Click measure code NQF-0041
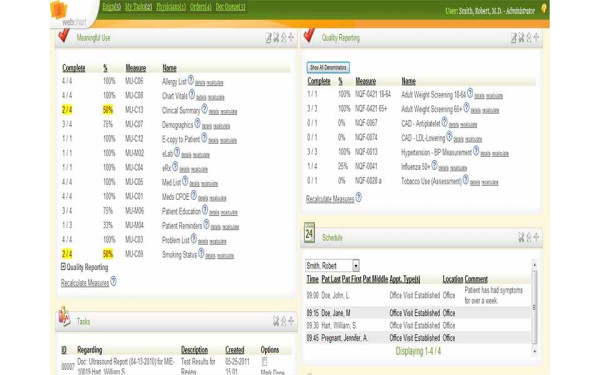The image size is (600, 375). (x=366, y=166)
